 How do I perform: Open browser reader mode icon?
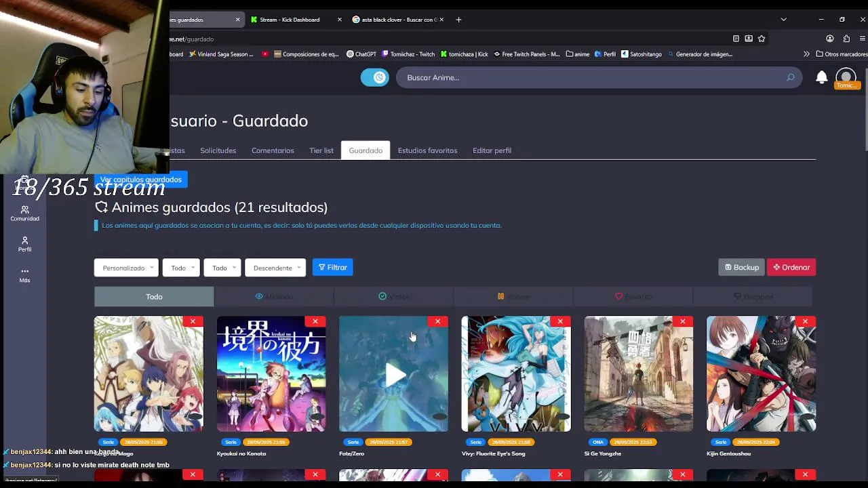(x=736, y=39)
